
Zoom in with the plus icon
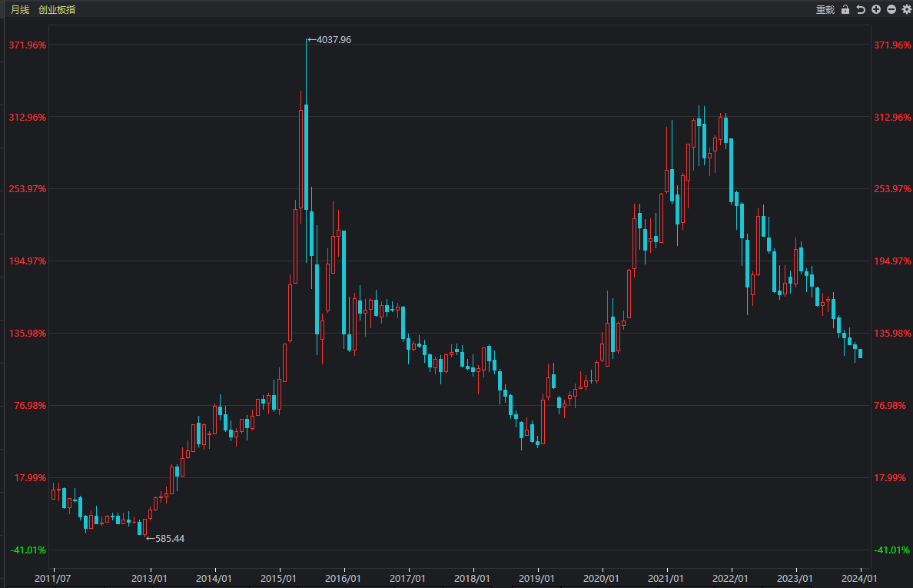point(876,9)
